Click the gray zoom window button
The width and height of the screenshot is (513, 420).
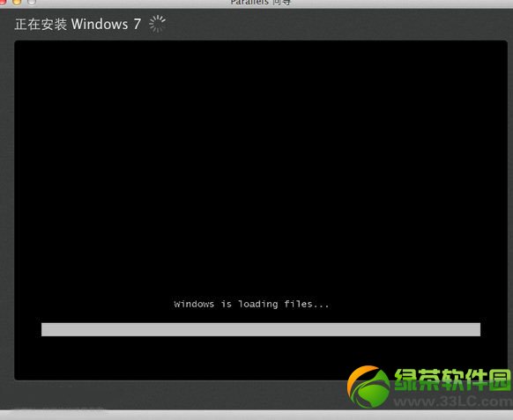[x=32, y=2]
